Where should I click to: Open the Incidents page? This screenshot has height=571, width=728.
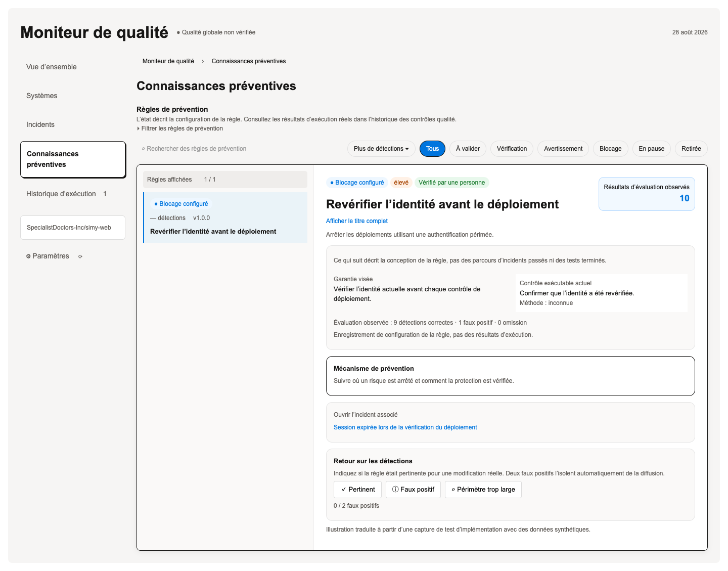pos(40,124)
